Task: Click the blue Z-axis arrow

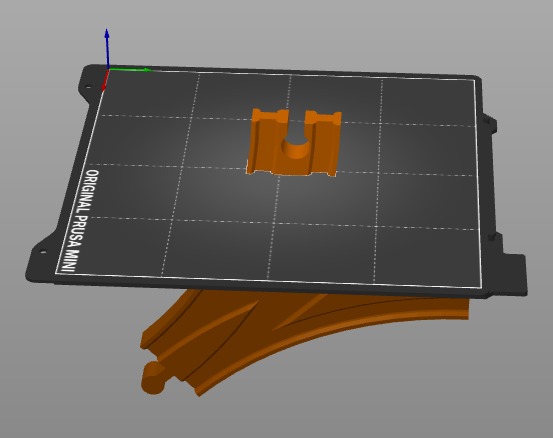Action: [x=107, y=48]
